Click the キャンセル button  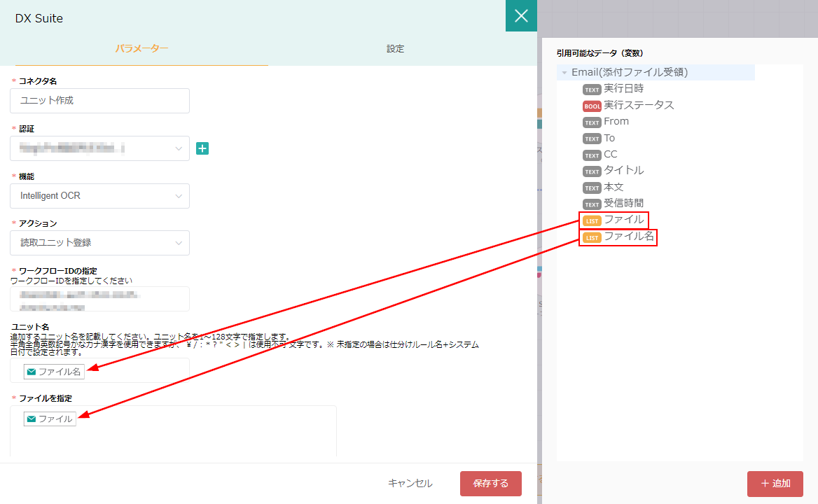tap(410, 484)
